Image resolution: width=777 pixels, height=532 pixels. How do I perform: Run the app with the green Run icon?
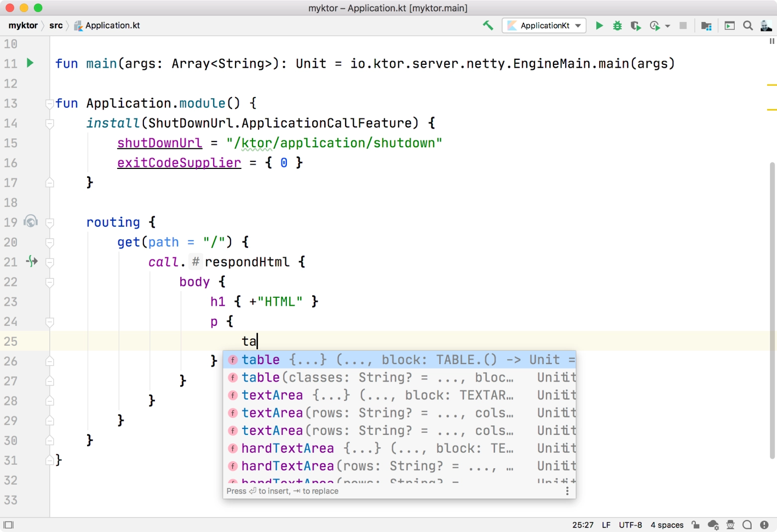(x=599, y=25)
